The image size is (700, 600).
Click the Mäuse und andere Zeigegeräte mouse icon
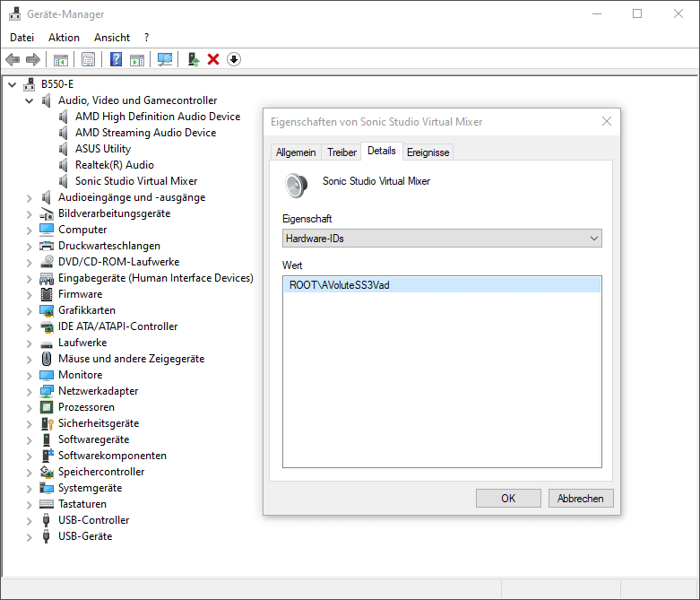(47, 359)
